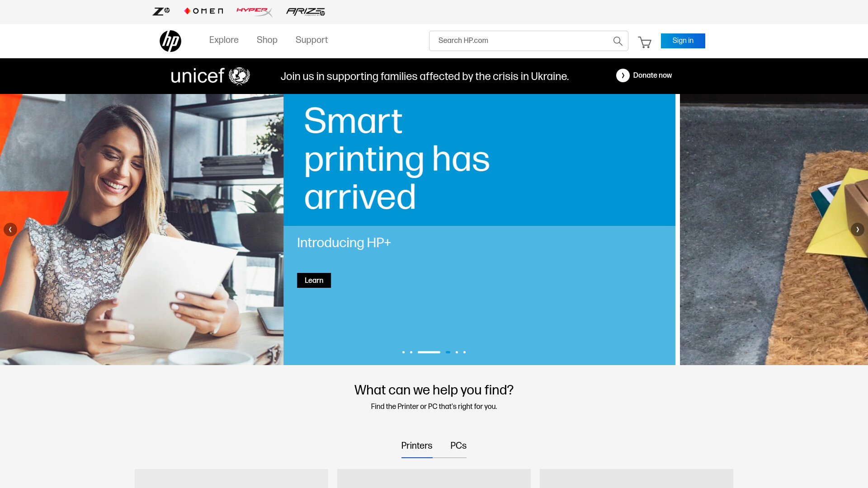Expand the Shop menu
The height and width of the screenshot is (488, 868).
(x=267, y=40)
